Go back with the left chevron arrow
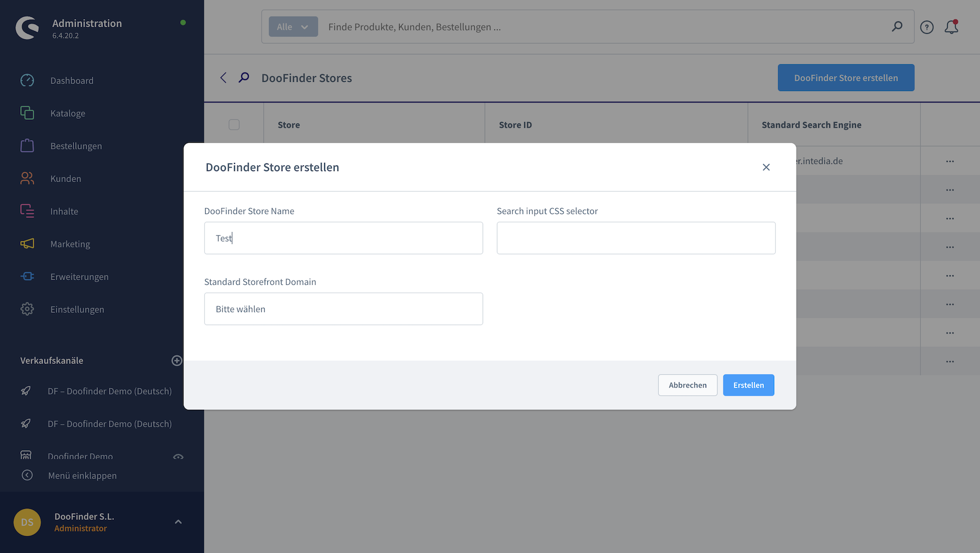The height and width of the screenshot is (553, 980). coord(223,78)
